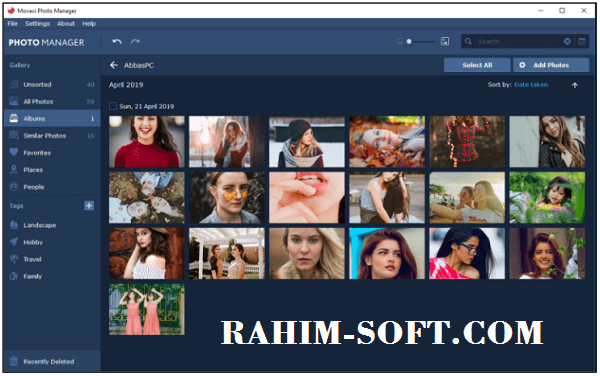The image size is (600, 376).
Task: Select the Hobby tag
Action: click(52, 242)
